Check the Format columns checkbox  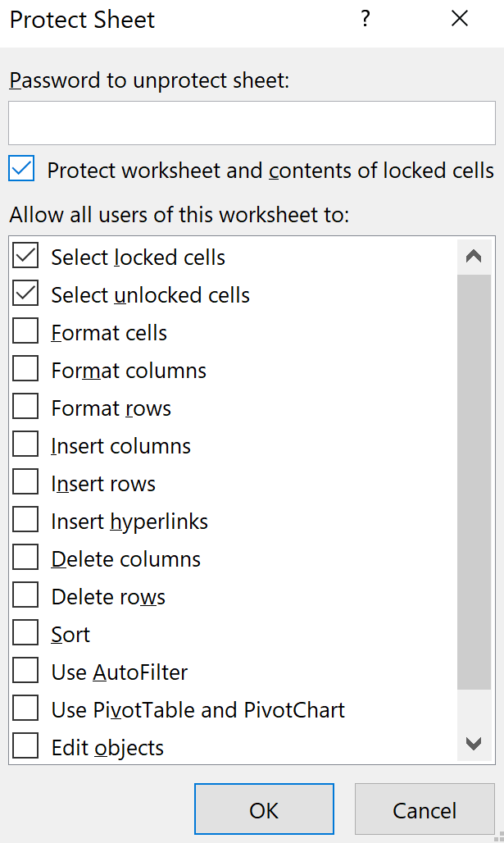pos(26,370)
